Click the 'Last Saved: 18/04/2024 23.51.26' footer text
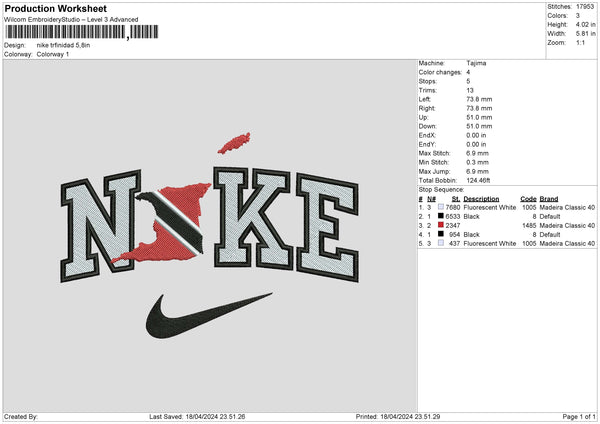This screenshot has width=600, height=424. click(197, 416)
